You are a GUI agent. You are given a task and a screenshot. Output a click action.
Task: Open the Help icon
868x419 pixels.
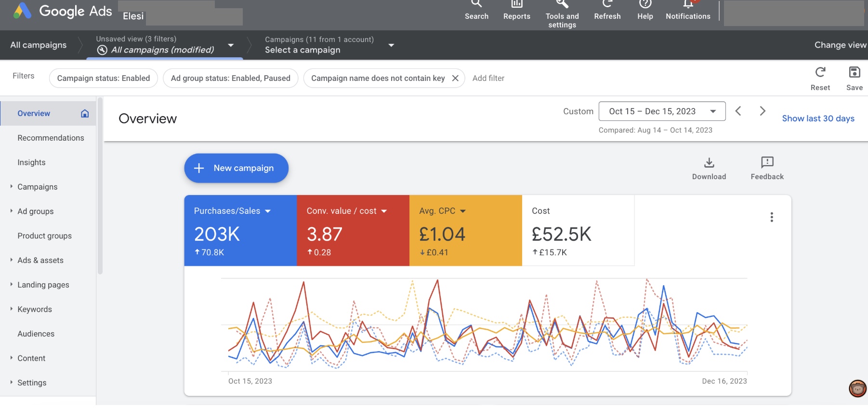point(645,5)
